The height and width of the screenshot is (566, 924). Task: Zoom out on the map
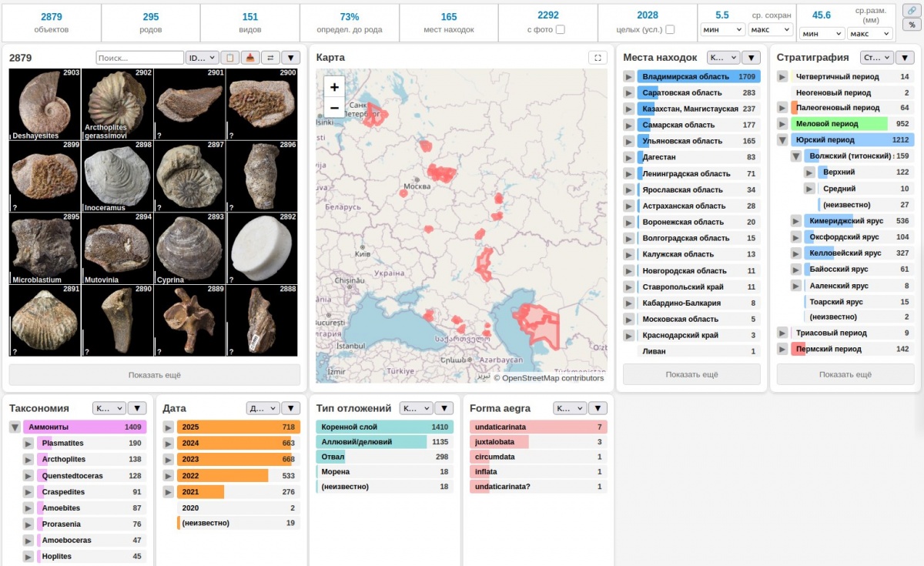tap(334, 107)
